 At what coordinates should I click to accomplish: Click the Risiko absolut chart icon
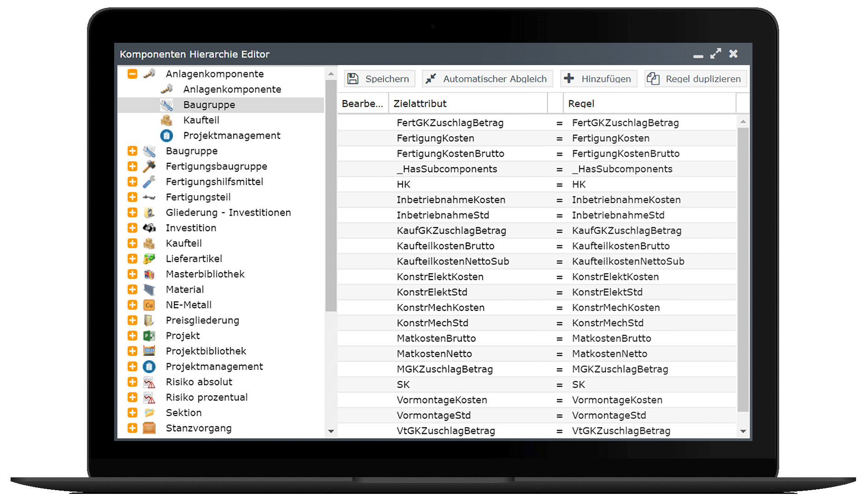coord(149,382)
